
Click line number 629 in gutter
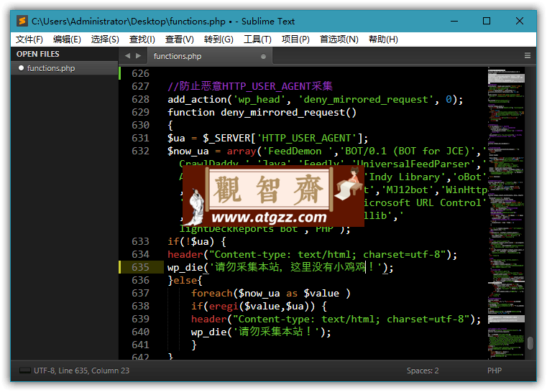click(140, 112)
